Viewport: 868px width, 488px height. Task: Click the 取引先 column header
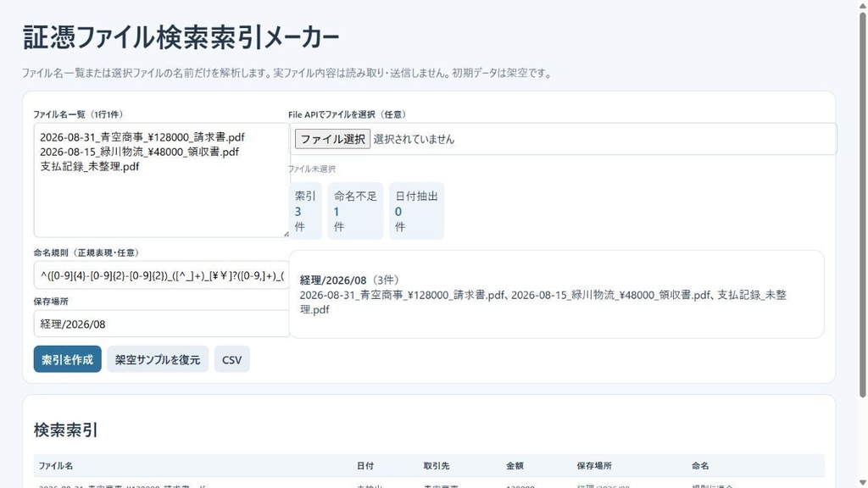pos(437,466)
